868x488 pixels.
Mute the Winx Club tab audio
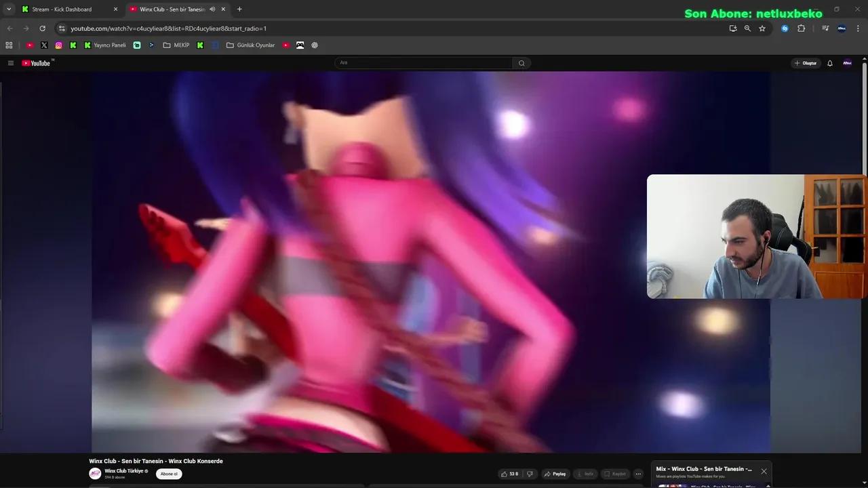pos(212,9)
